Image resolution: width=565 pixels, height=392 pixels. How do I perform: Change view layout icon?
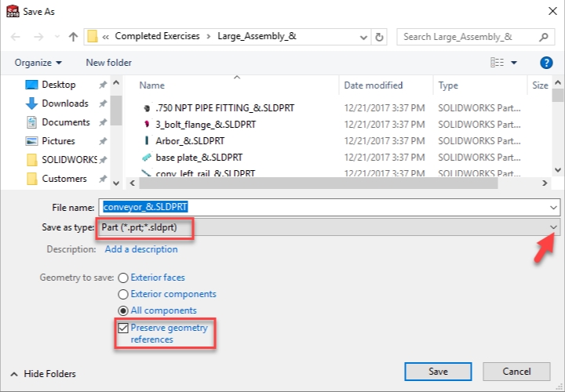pos(498,63)
